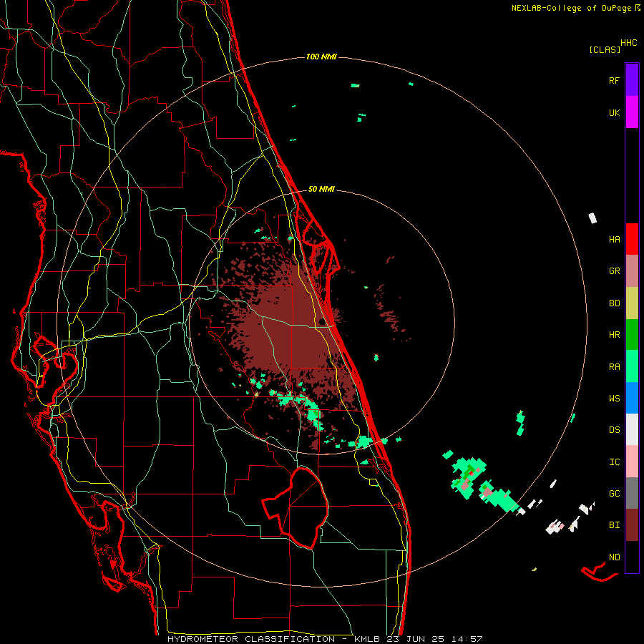Click the HA red legend color swatch
This screenshot has height=644, width=644.
(632, 239)
